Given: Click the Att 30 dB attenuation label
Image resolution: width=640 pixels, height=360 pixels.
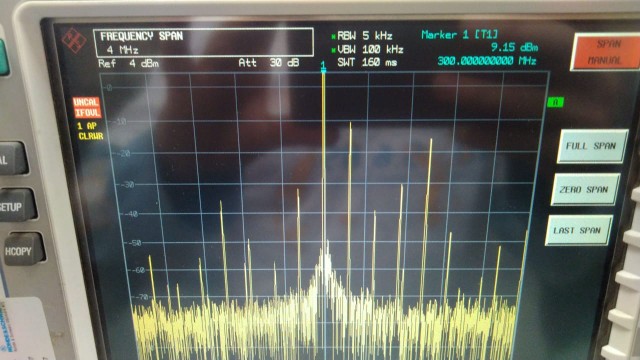Looking at the screenshot, I should (269, 62).
